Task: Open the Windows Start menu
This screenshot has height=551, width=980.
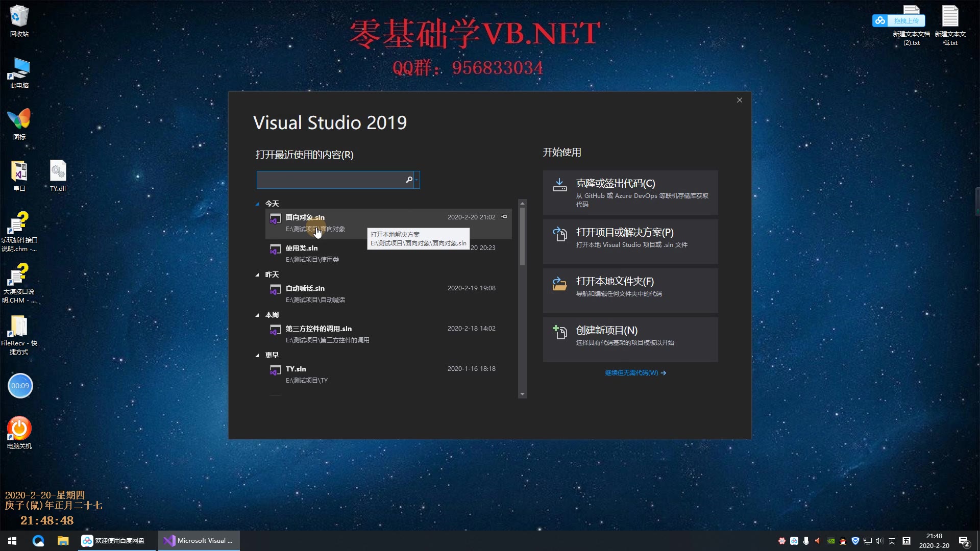Action: click(x=12, y=541)
